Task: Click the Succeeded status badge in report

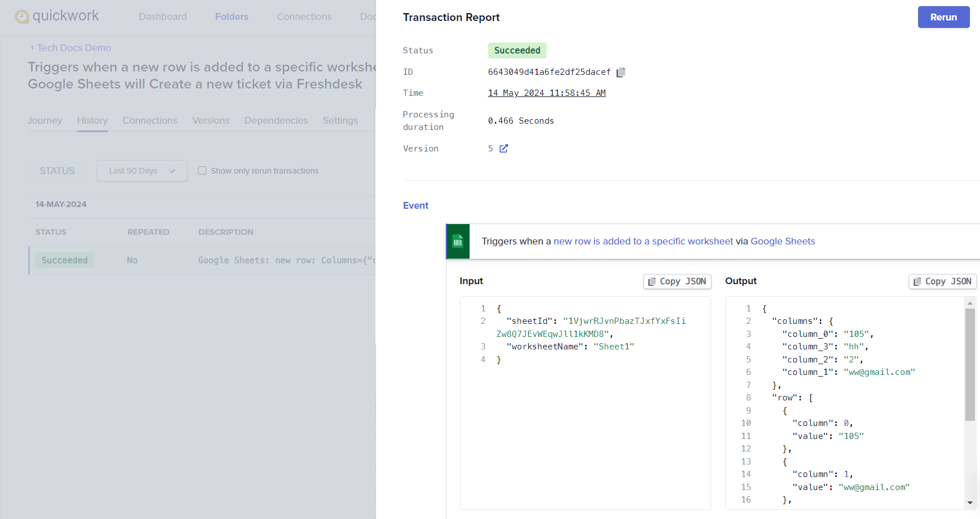Action: [x=517, y=50]
